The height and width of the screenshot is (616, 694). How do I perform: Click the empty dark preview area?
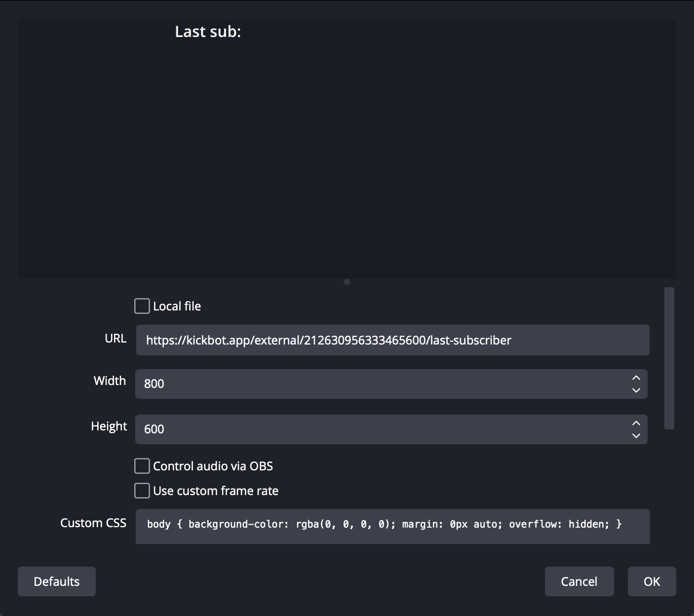347,158
